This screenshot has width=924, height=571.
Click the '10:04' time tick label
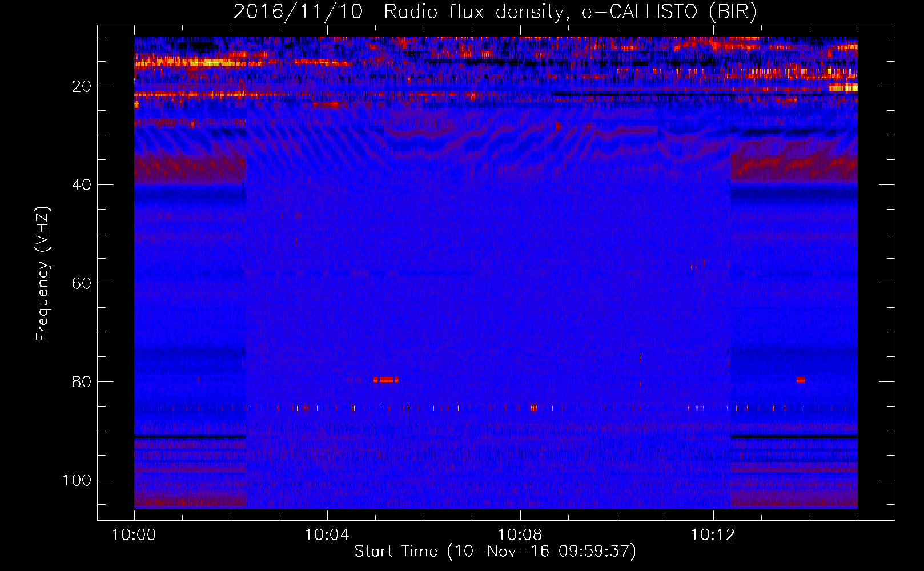327,535
